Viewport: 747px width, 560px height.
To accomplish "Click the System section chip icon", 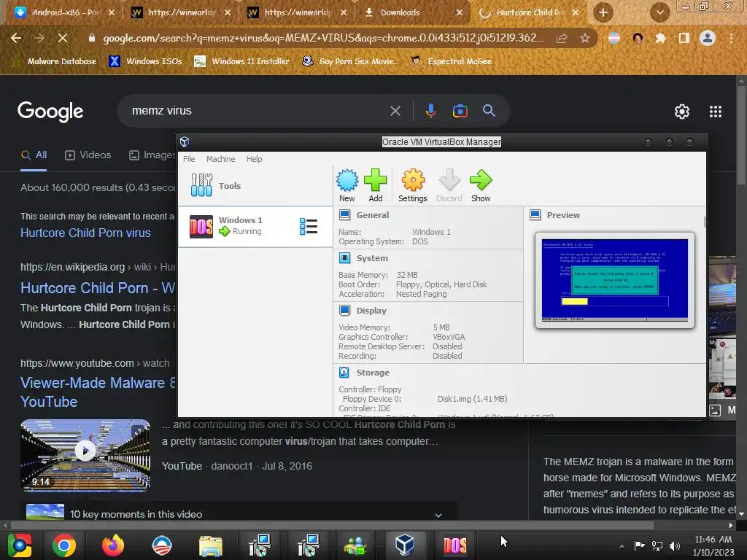I will click(x=344, y=258).
